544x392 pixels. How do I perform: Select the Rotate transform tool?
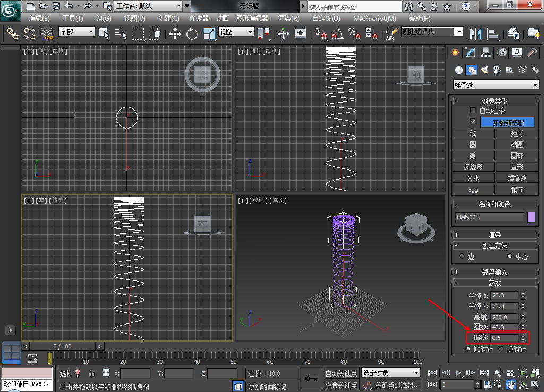tap(192, 33)
